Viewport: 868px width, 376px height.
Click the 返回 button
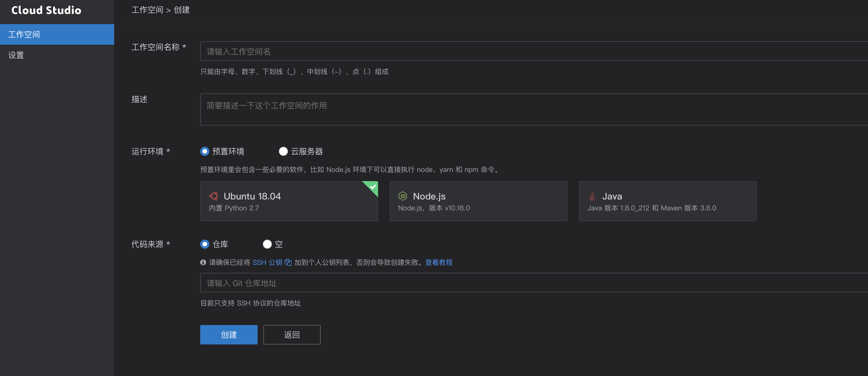pos(292,335)
